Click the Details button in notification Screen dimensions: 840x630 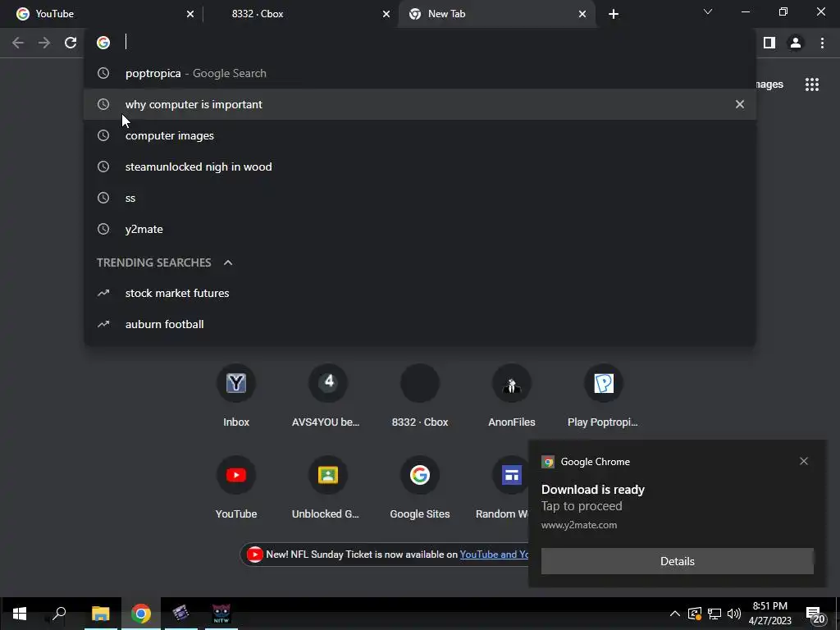pyautogui.click(x=677, y=561)
